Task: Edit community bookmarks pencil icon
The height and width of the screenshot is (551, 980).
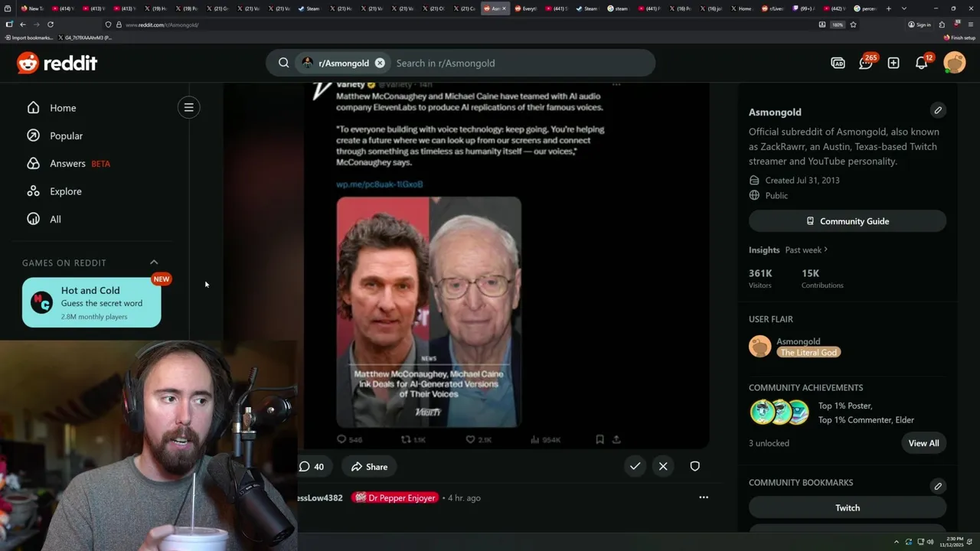Action: (938, 486)
